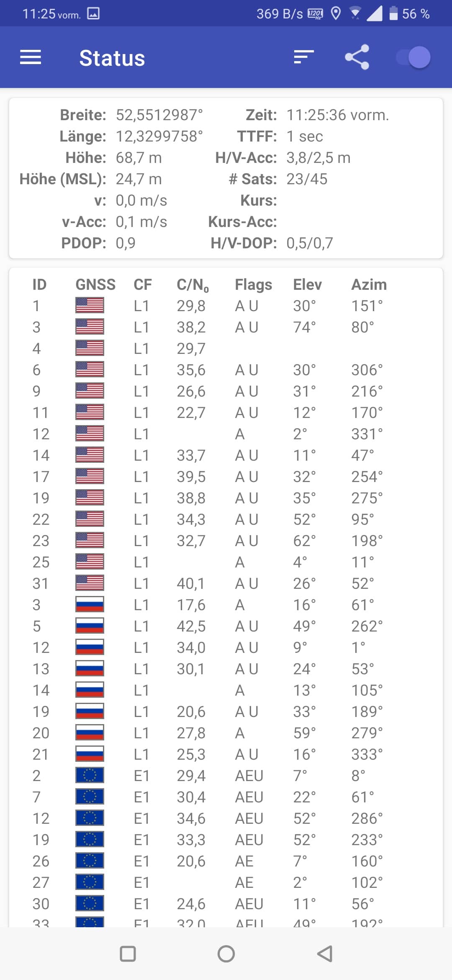This screenshot has height=980, width=452.
Task: Open the sort satellites menu
Action: [304, 57]
